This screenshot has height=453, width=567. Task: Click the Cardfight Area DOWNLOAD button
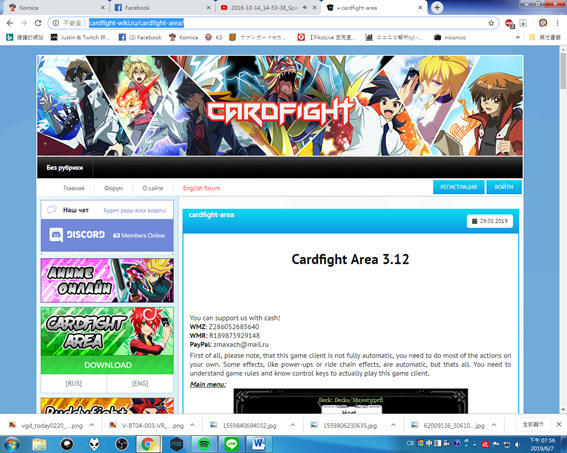107,365
